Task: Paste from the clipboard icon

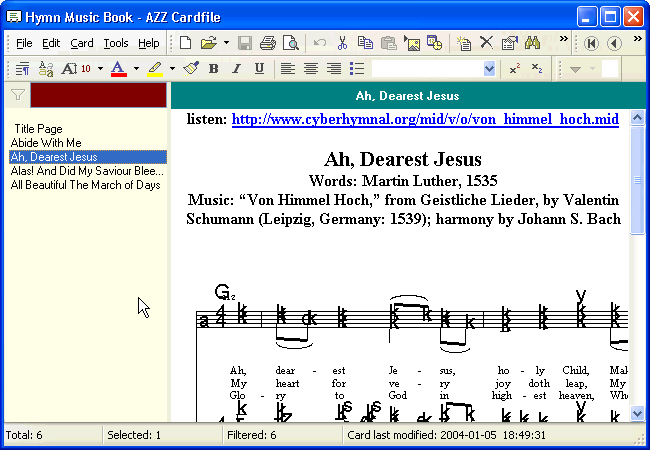Action: pos(388,43)
